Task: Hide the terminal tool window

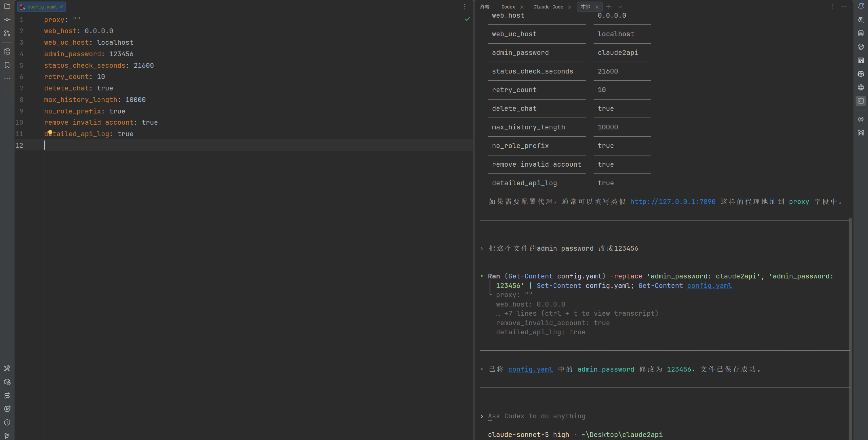Action: point(844,7)
